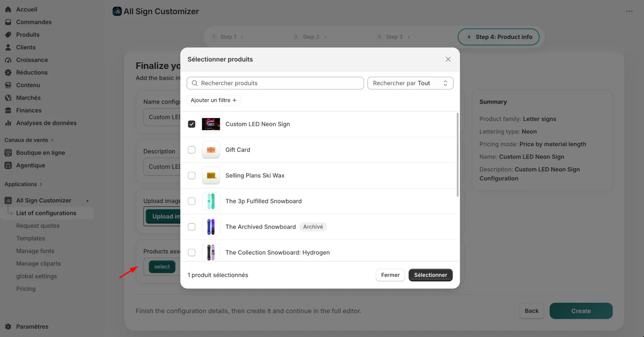
Task: Click the Paramètres gear icon
Action: click(x=8, y=327)
